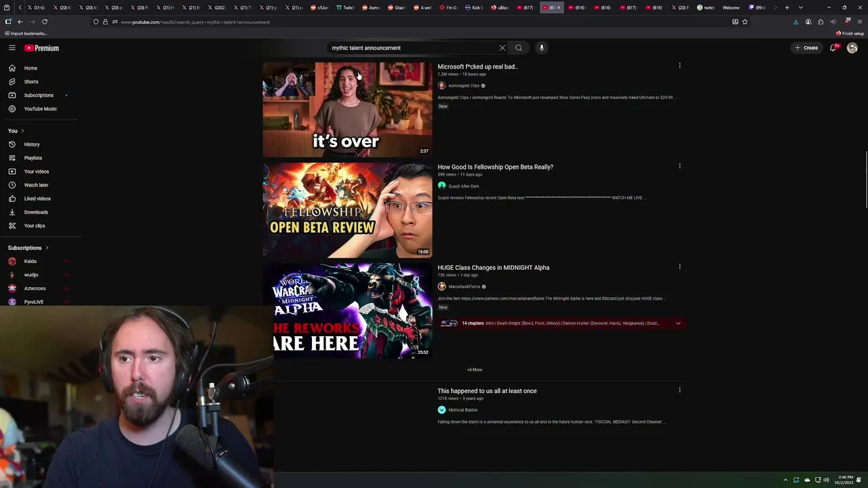This screenshot has width=868, height=488.
Task: Expand the Subscriptions section header
Action: 28,248
